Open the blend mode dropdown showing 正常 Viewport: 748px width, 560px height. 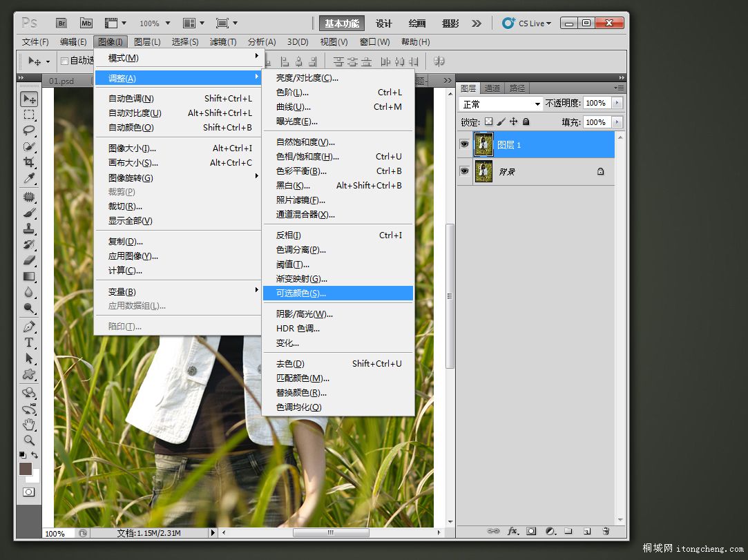click(501, 104)
